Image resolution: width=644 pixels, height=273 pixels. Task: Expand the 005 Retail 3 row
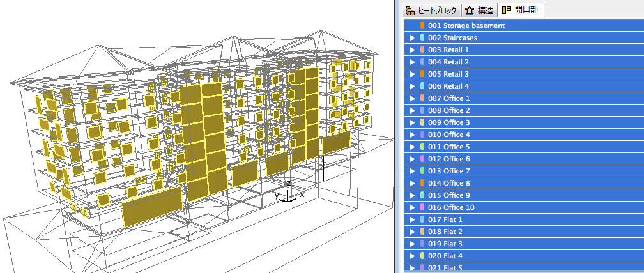click(x=413, y=74)
